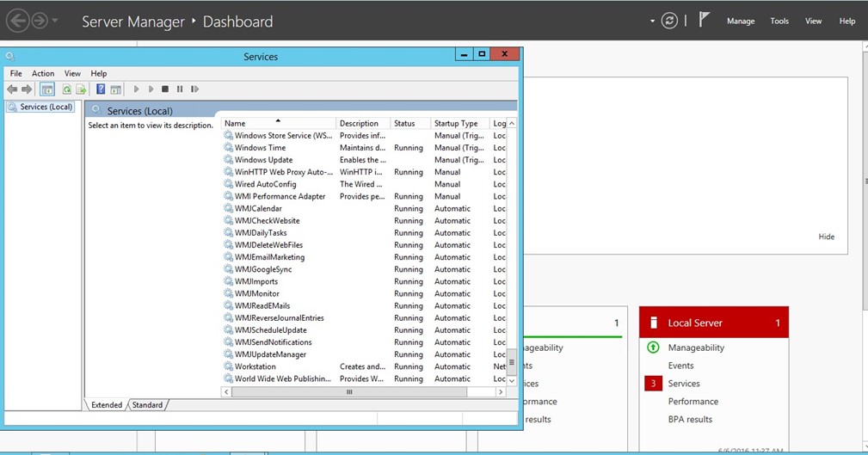This screenshot has height=455, width=868.
Task: Open Manageability under Local Server
Action: coord(696,347)
